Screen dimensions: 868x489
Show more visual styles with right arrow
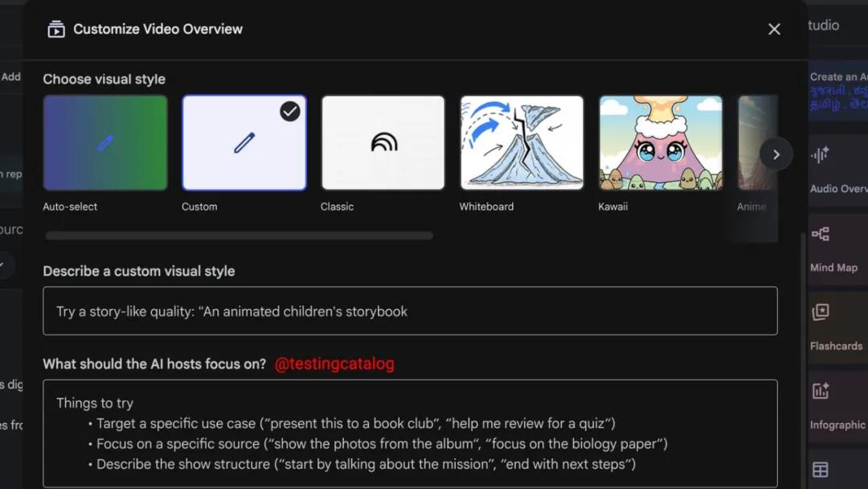click(776, 154)
